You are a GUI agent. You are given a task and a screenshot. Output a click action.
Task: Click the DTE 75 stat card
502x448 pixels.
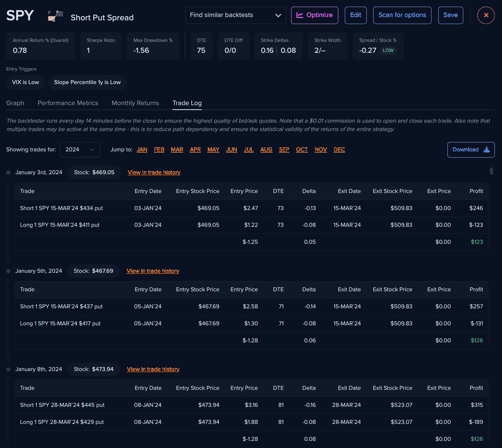(x=201, y=46)
